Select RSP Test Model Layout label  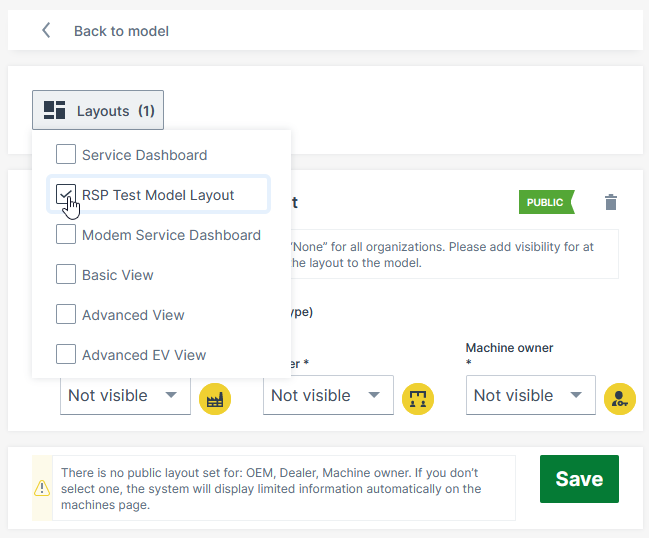coord(158,195)
